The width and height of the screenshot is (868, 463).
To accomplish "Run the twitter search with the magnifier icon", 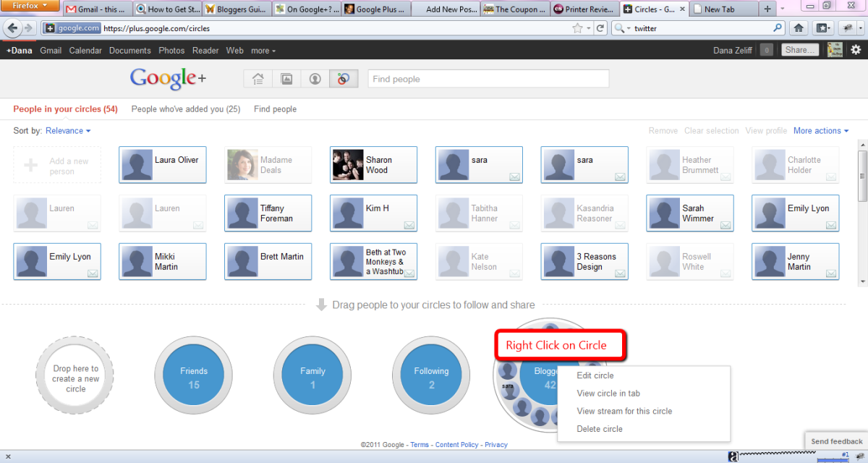I will [x=778, y=28].
